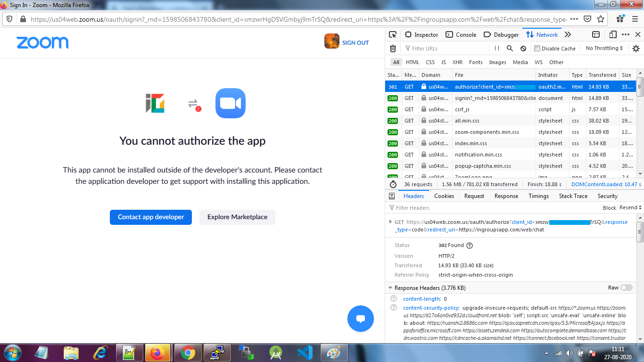Open the Network settings gear
This screenshot has height=362, width=644.
pyautogui.click(x=636, y=48)
